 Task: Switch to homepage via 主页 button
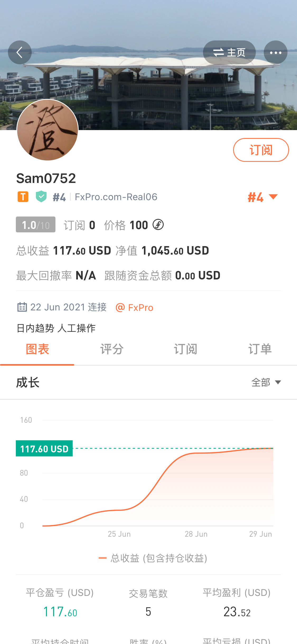229,52
